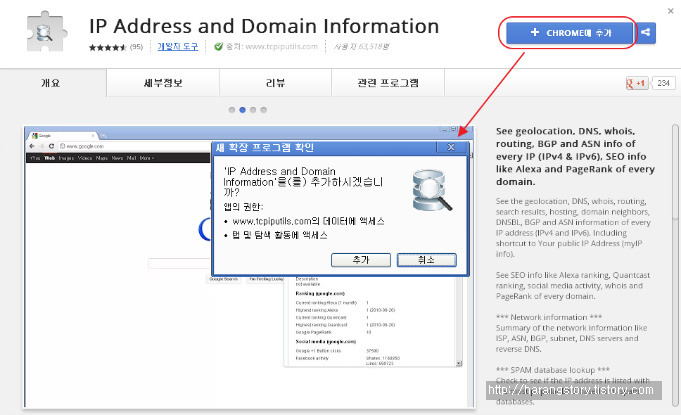Switch to the '세부정보' tab

(163, 83)
